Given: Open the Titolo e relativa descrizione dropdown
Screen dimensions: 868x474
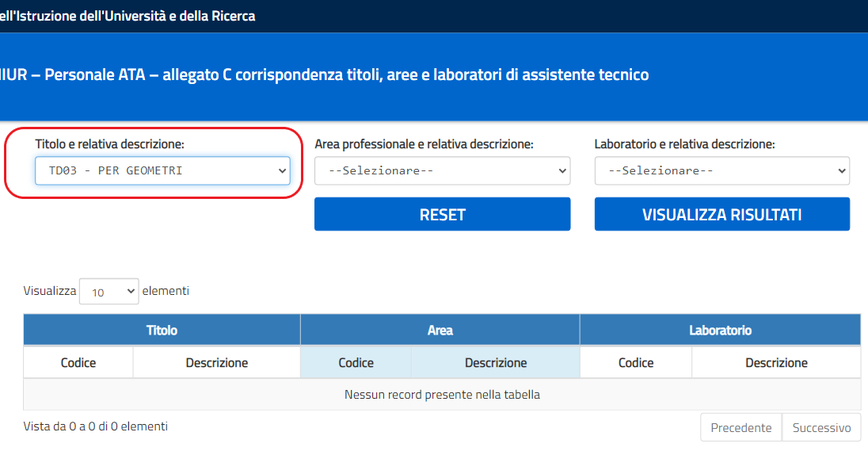Looking at the screenshot, I should (162, 170).
